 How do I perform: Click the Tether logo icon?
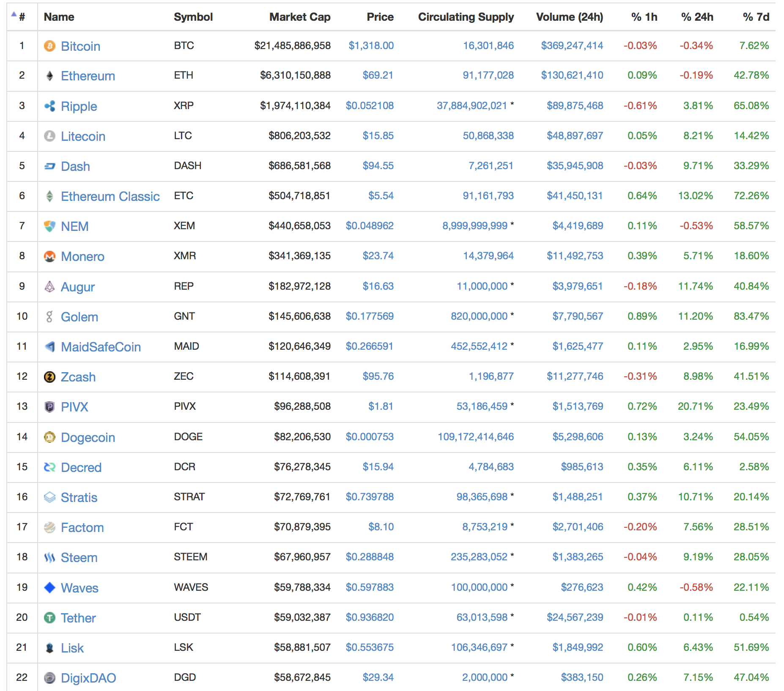coord(49,618)
